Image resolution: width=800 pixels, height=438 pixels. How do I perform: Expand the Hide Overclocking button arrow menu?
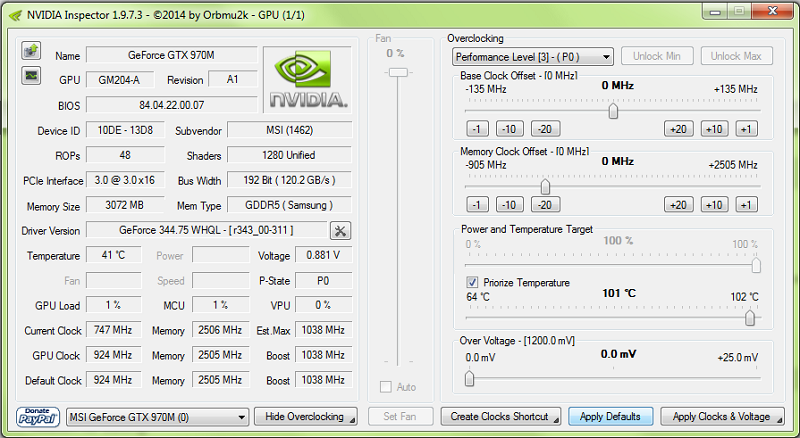pos(352,420)
